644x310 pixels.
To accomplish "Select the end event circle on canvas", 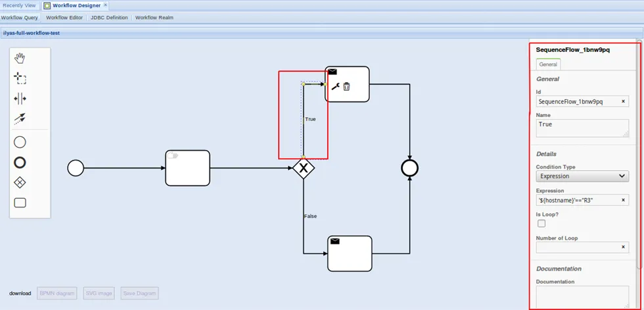I will click(x=409, y=168).
